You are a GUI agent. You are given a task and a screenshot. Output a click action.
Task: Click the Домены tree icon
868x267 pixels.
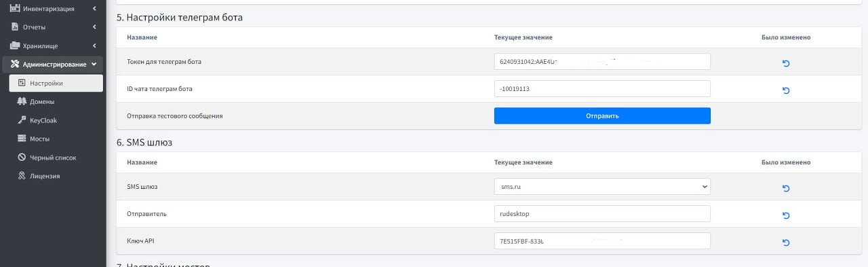point(22,101)
